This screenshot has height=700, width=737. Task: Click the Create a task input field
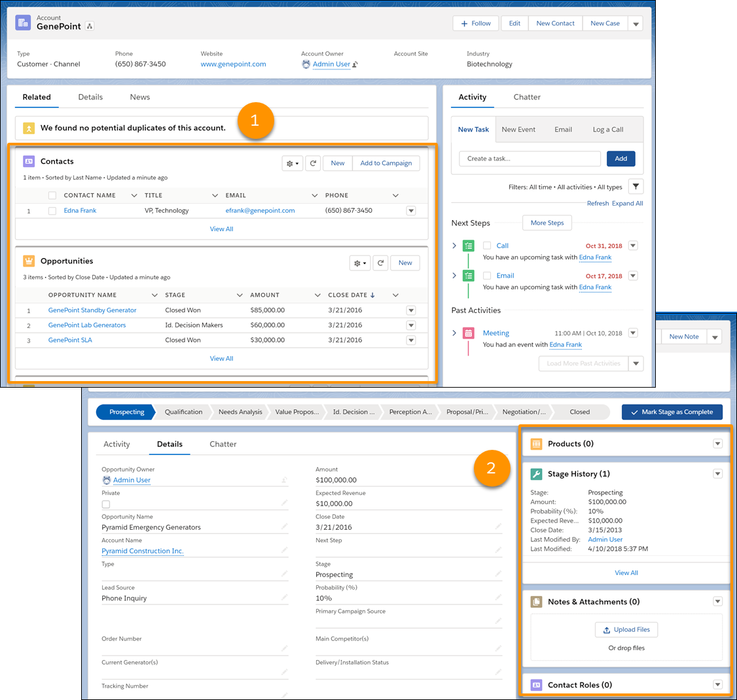coord(530,158)
